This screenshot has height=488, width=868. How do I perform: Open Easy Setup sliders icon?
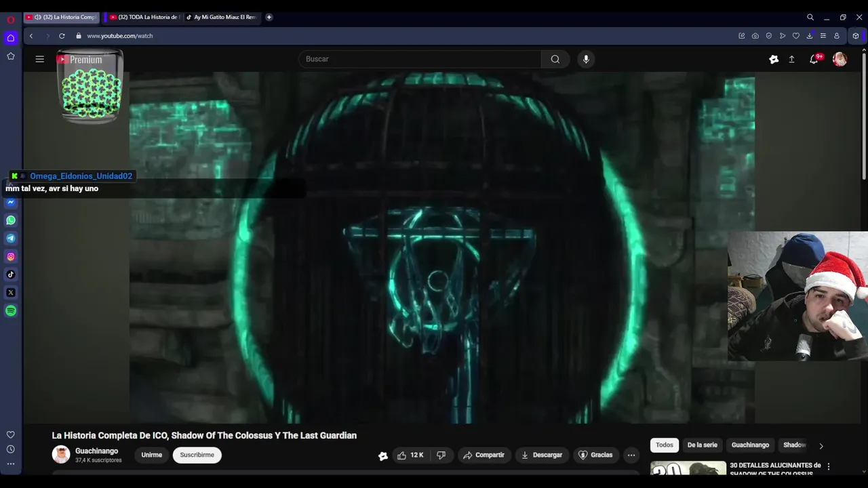(x=823, y=36)
